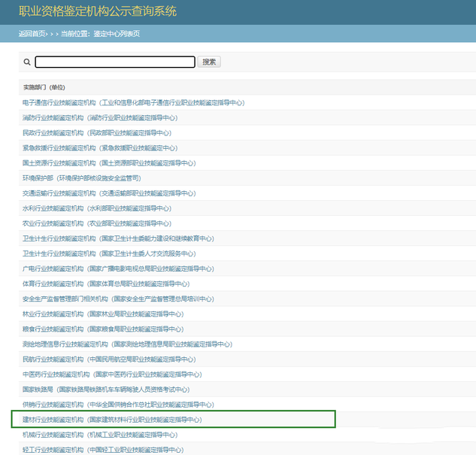Viewport: 476px width, 455px height.
Task: Open 安全生产监督管理部门相关机构 link
Action: (118, 299)
